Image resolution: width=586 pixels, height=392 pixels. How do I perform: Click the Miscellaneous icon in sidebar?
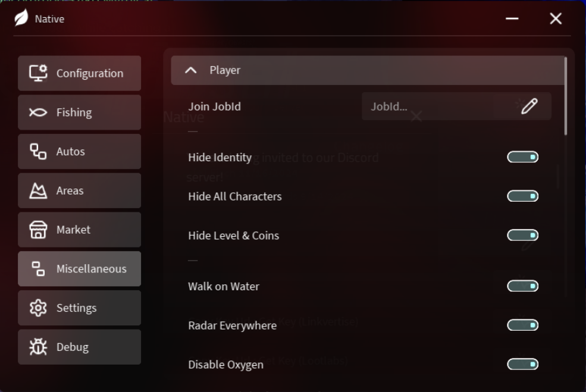pyautogui.click(x=38, y=269)
